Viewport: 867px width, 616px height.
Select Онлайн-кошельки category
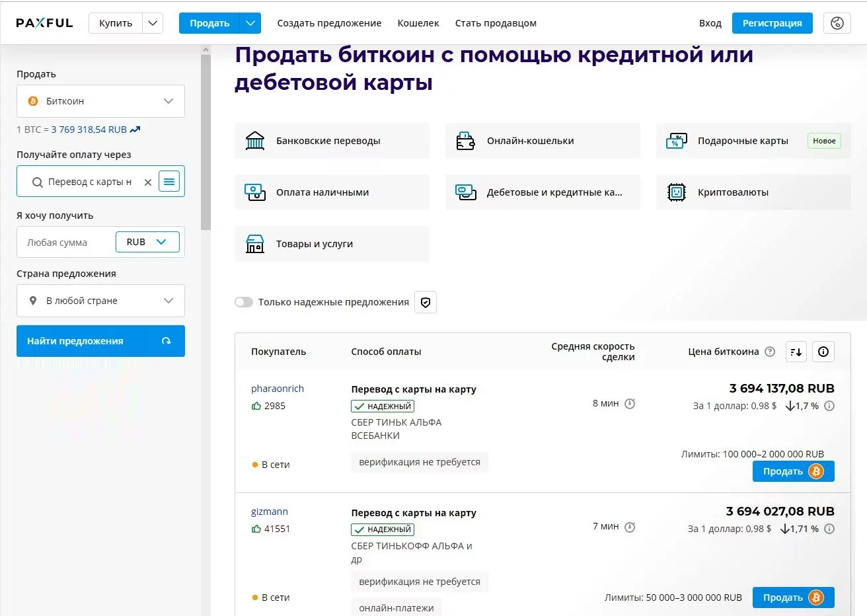point(543,141)
